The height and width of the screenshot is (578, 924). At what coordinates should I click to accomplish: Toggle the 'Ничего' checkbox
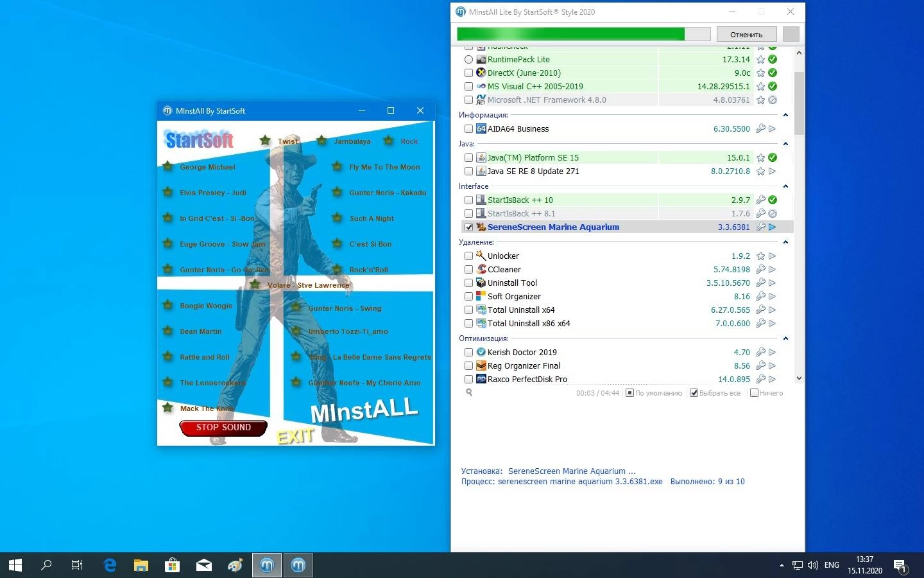(754, 393)
